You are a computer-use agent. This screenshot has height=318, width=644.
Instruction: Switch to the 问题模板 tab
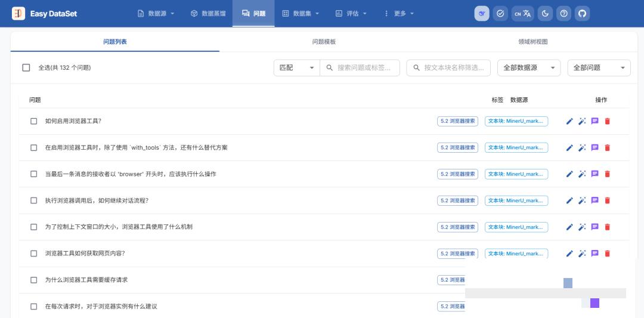[x=324, y=42]
